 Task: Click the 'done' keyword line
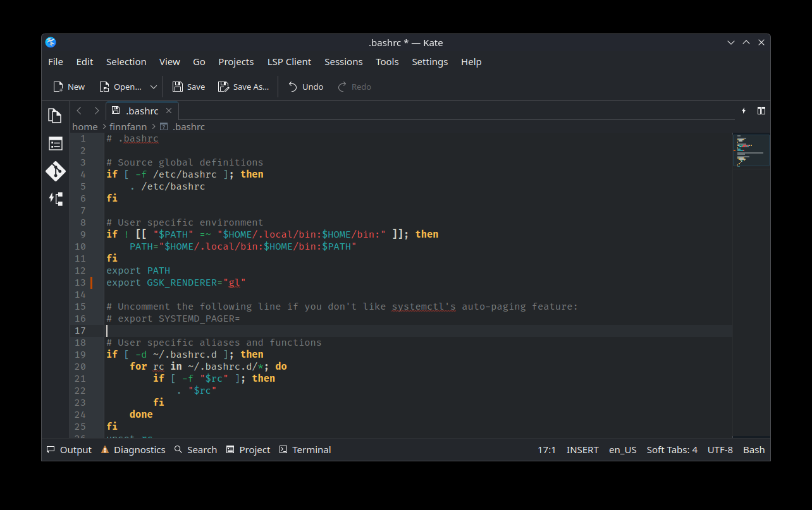141,415
